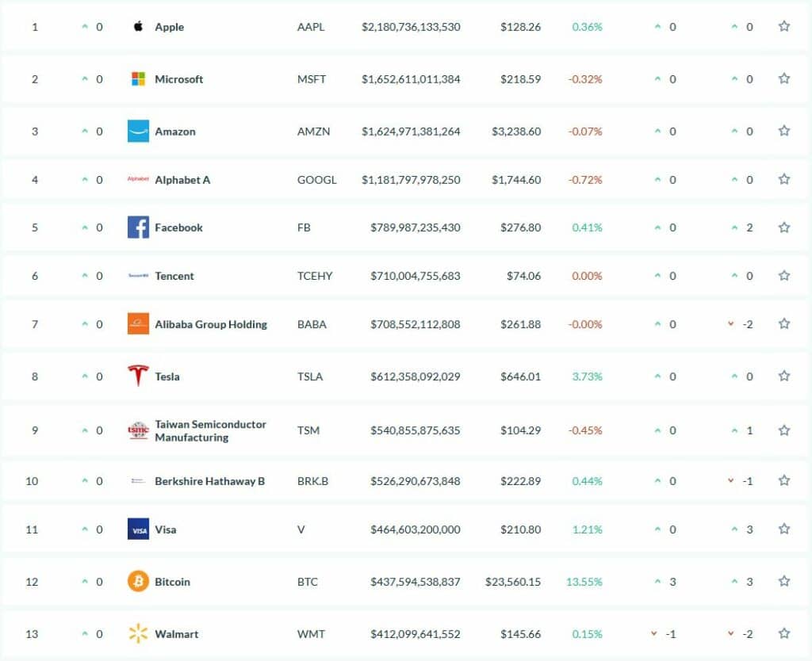Click the Amazon logo icon
The width and height of the screenshot is (812, 661).
[139, 132]
